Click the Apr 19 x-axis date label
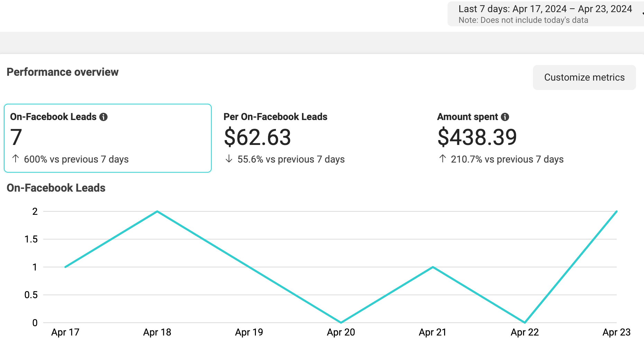644x358 pixels. [249, 332]
